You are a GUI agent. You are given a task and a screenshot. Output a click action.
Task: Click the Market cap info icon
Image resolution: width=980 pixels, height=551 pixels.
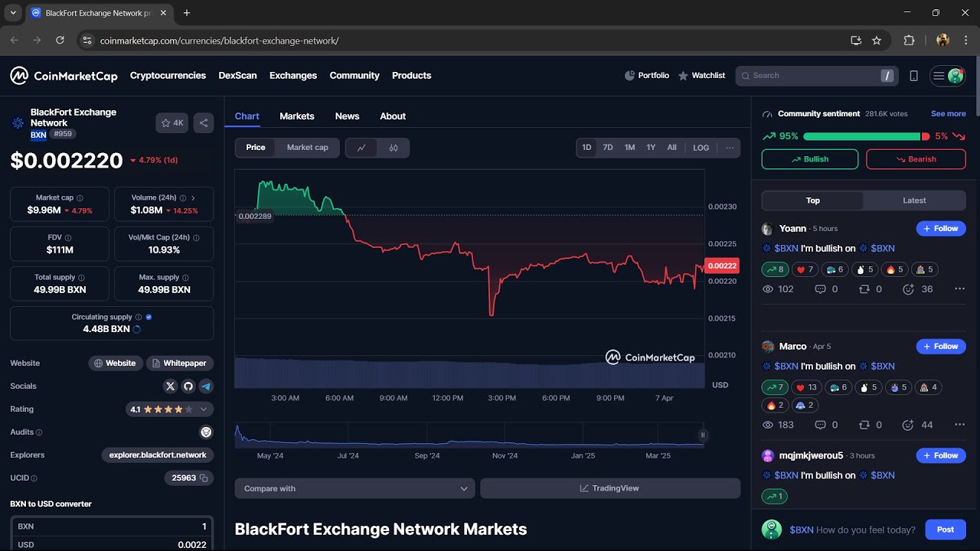(x=80, y=198)
